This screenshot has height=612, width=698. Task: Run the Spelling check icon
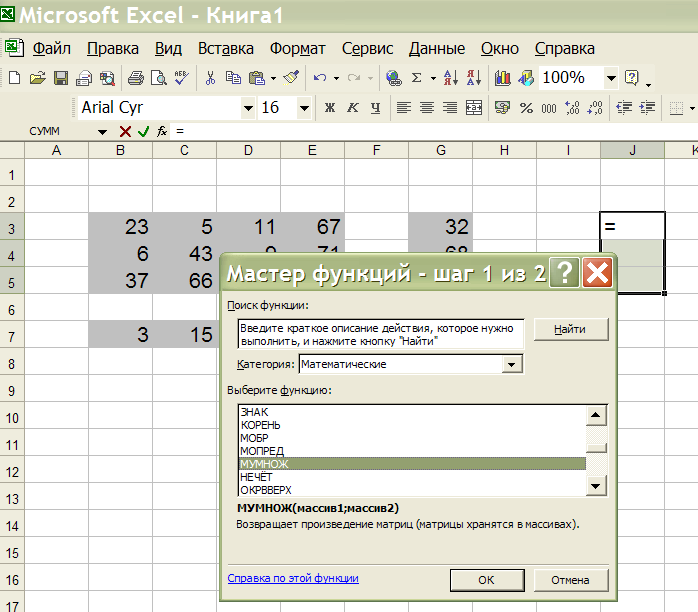coord(182,78)
